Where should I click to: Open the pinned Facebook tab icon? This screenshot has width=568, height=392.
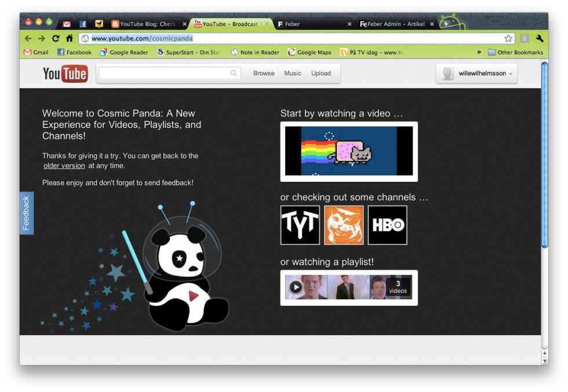point(83,24)
